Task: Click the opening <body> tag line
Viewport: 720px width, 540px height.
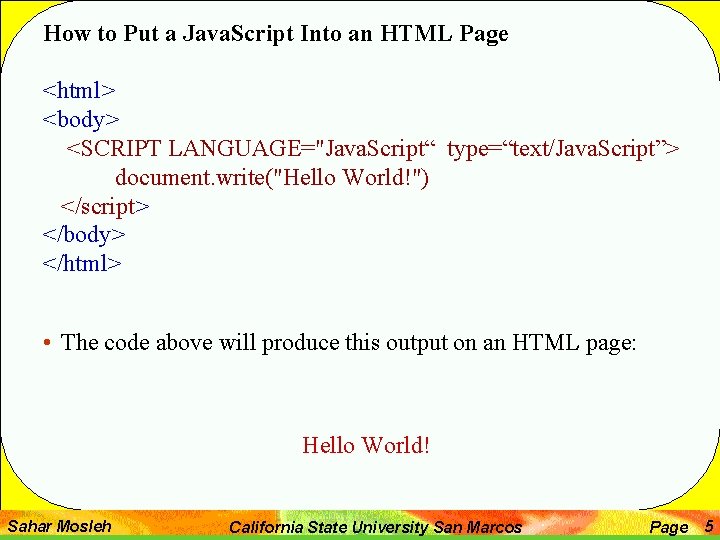Action: click(81, 120)
